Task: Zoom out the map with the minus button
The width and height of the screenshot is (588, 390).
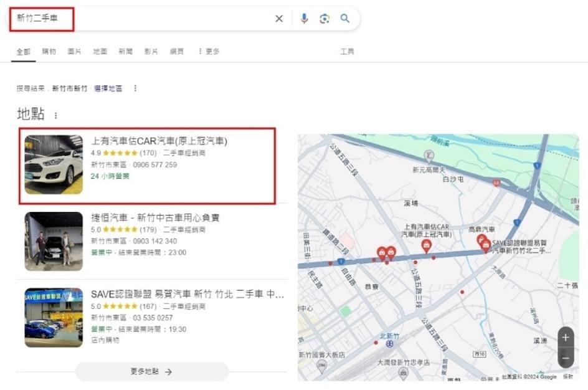Action: click(x=566, y=358)
